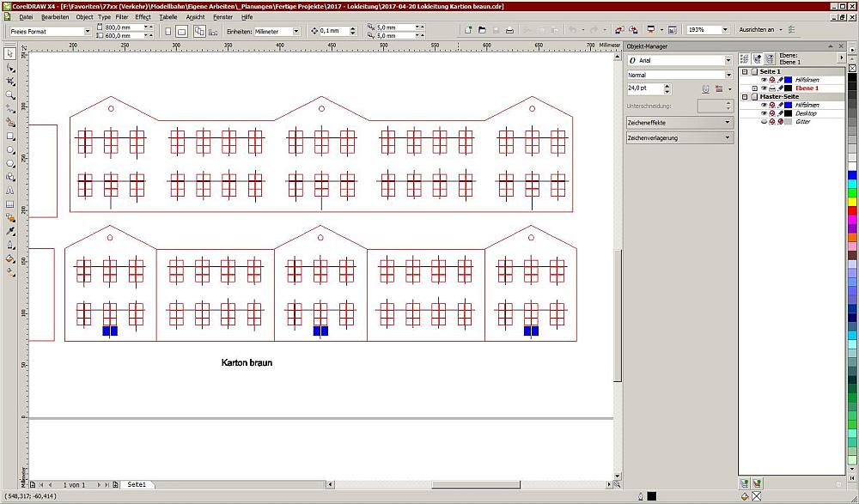Click the underline text icon in docker
The width and height of the screenshot is (859, 504).
point(707,88)
